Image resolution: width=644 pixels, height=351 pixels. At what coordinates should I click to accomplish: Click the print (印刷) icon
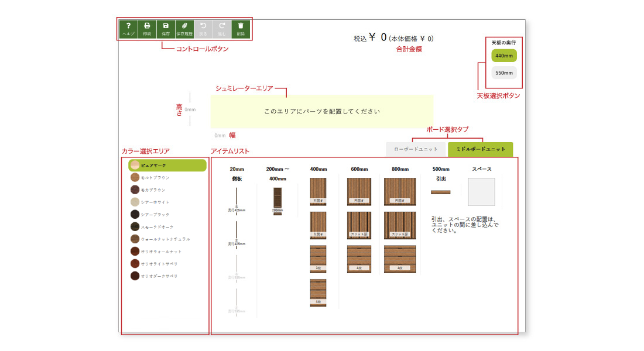147,29
